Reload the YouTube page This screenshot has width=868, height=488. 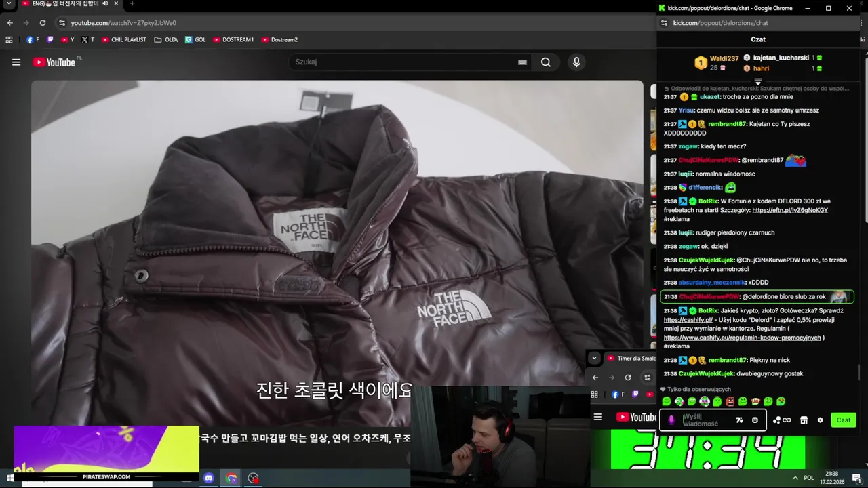(42, 23)
